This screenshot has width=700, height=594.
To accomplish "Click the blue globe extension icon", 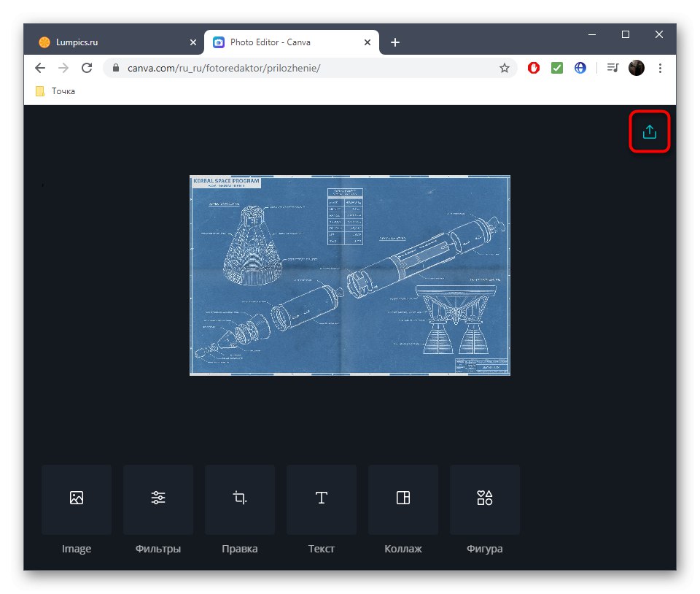I will 580,68.
